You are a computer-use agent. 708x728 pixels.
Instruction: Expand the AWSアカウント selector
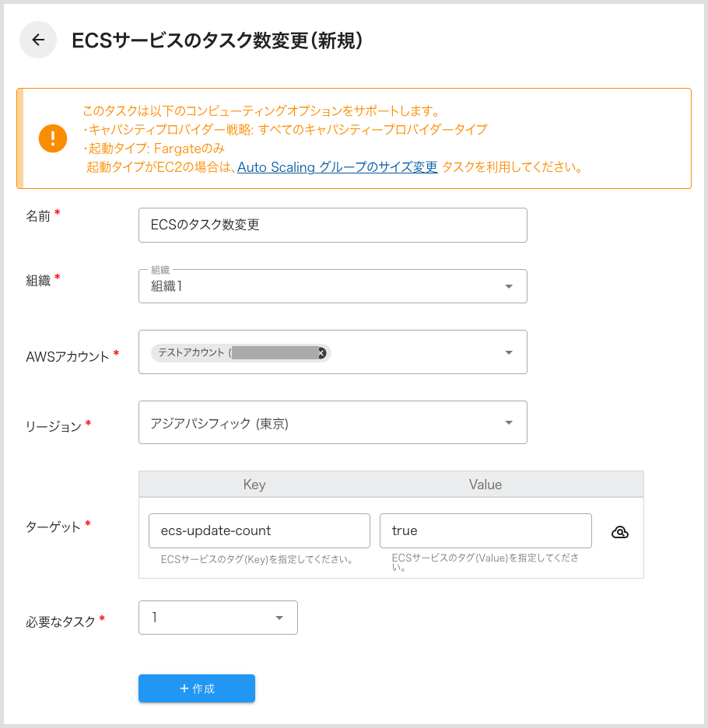pos(509,352)
